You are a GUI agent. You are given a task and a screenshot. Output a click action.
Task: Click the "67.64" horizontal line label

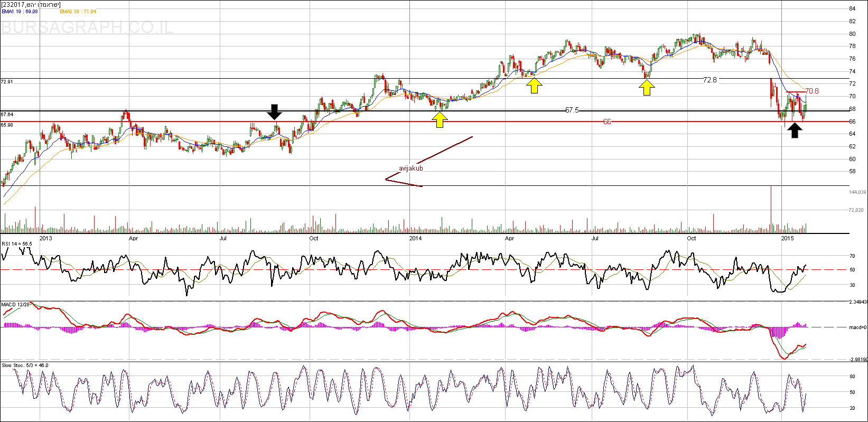[x=7, y=114]
